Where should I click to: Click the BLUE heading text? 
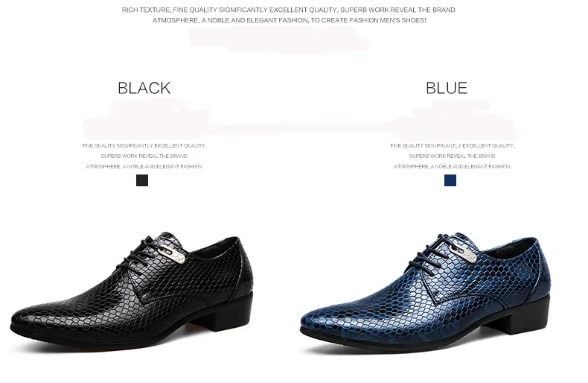tap(447, 88)
